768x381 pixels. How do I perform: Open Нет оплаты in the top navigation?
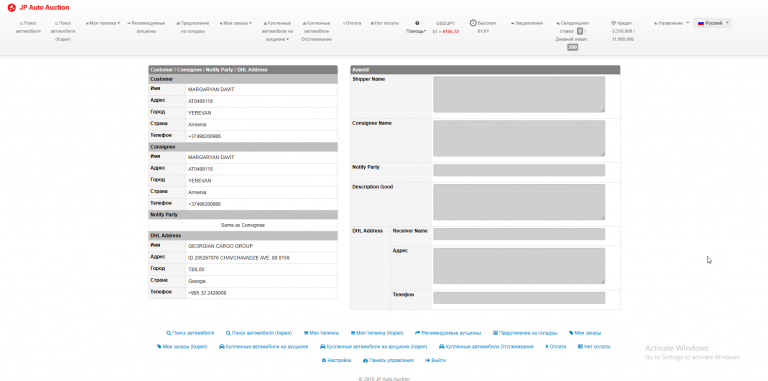pyautogui.click(x=384, y=23)
